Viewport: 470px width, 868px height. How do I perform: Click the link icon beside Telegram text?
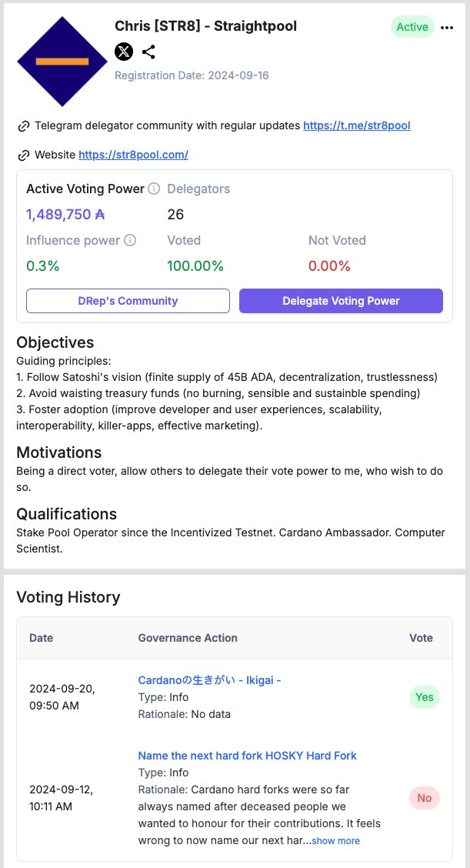[x=23, y=125]
